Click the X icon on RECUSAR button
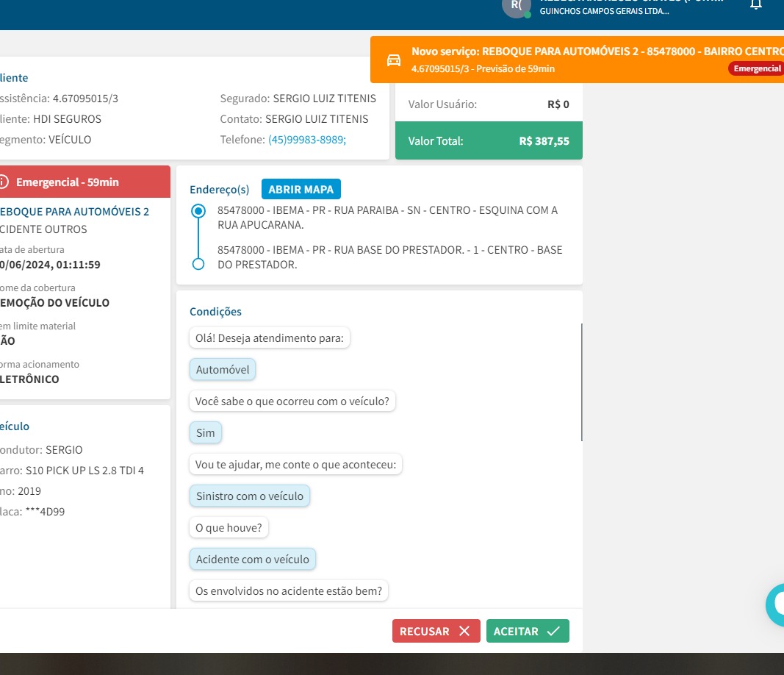Viewport: 784px width, 675px height. 464,631
